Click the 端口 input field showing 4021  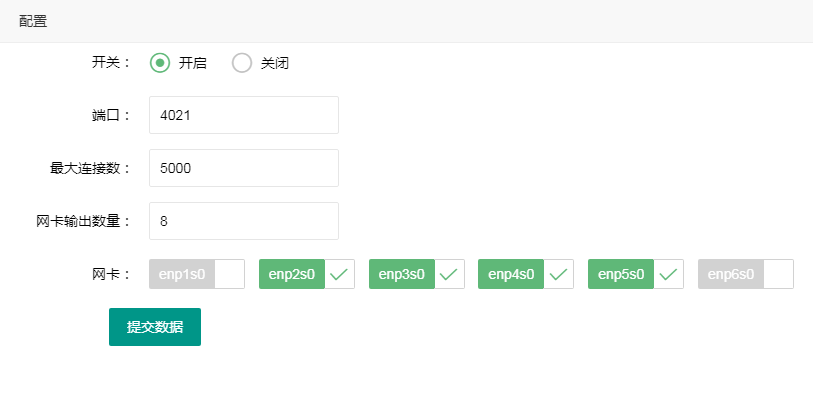coord(243,115)
